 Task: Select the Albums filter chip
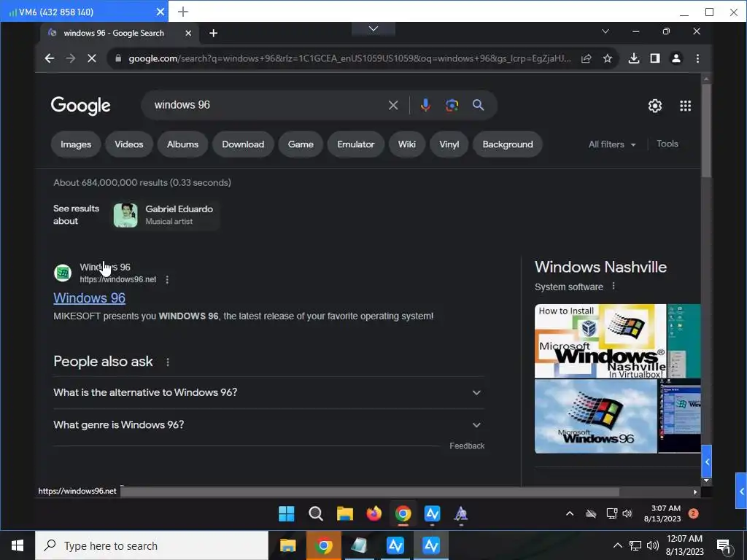(x=182, y=144)
